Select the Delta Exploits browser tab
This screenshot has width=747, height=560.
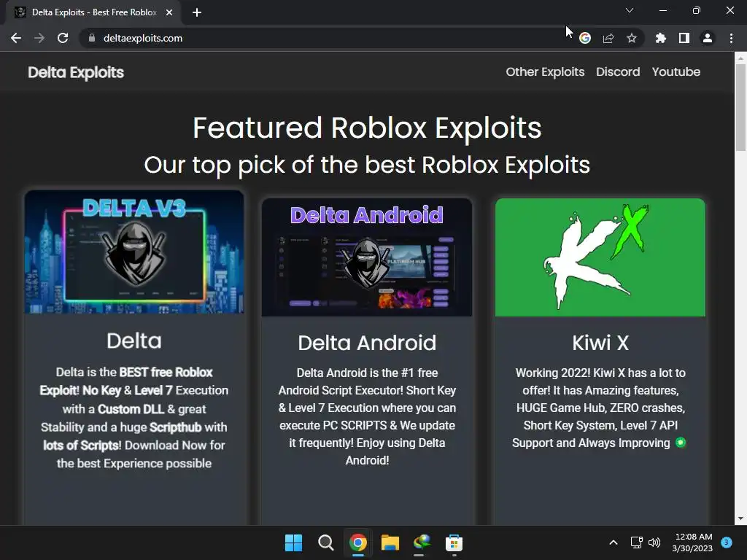coord(93,12)
